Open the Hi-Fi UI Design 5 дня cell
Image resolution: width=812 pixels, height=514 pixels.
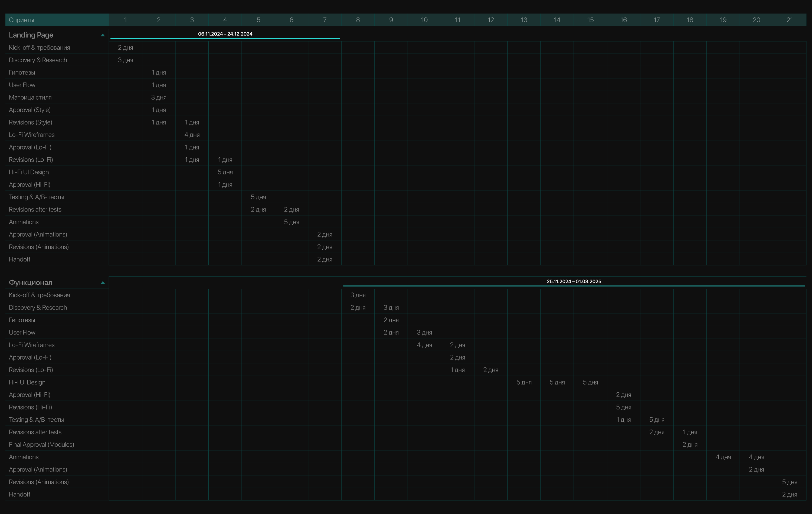pos(225,172)
